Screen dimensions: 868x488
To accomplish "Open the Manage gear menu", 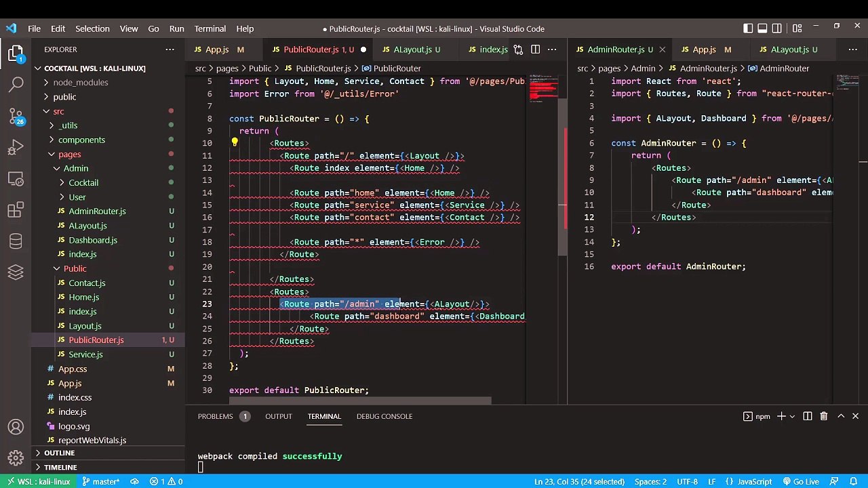I will [16, 458].
